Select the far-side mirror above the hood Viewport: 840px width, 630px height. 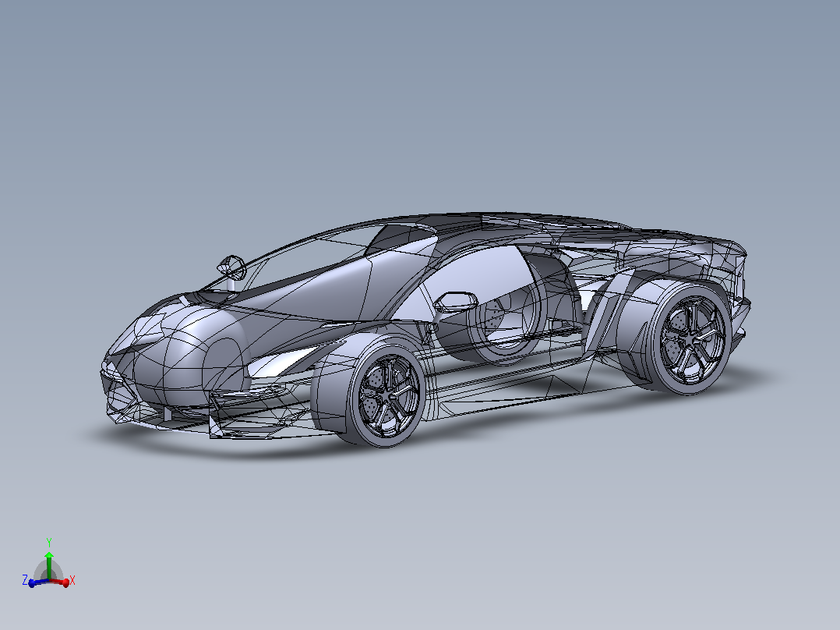click(x=231, y=267)
